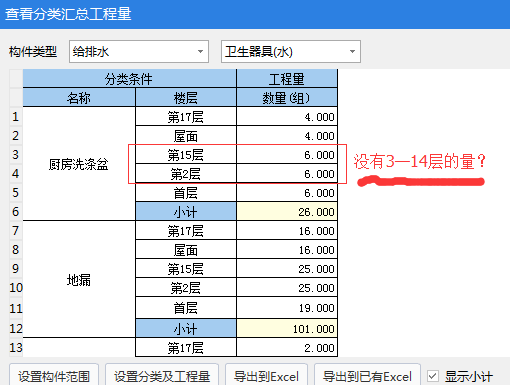510x387 pixels.
Task: Click the 6.000 value in row 3
Action: pos(287,155)
